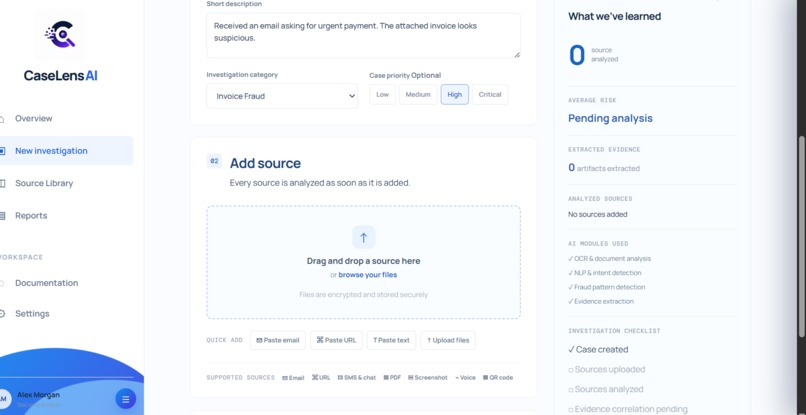Screen dimensions: 806x415
Task: Click the 02 step badge beside Add source
Action: pyautogui.click(x=214, y=161)
